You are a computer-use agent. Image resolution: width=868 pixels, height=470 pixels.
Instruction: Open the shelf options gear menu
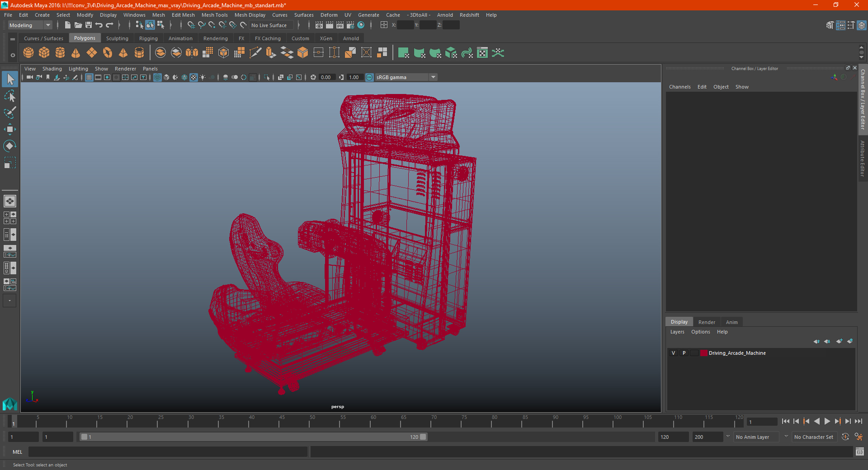[x=13, y=55]
